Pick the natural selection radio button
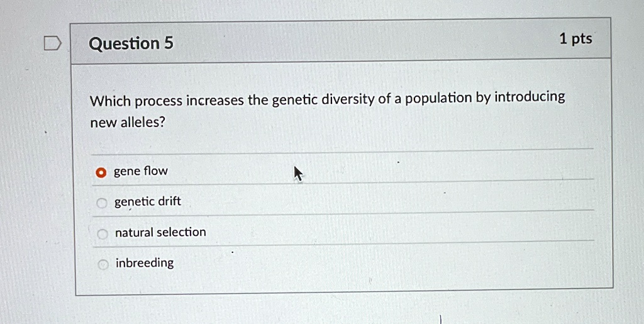The height and width of the screenshot is (324, 644). click(x=103, y=234)
